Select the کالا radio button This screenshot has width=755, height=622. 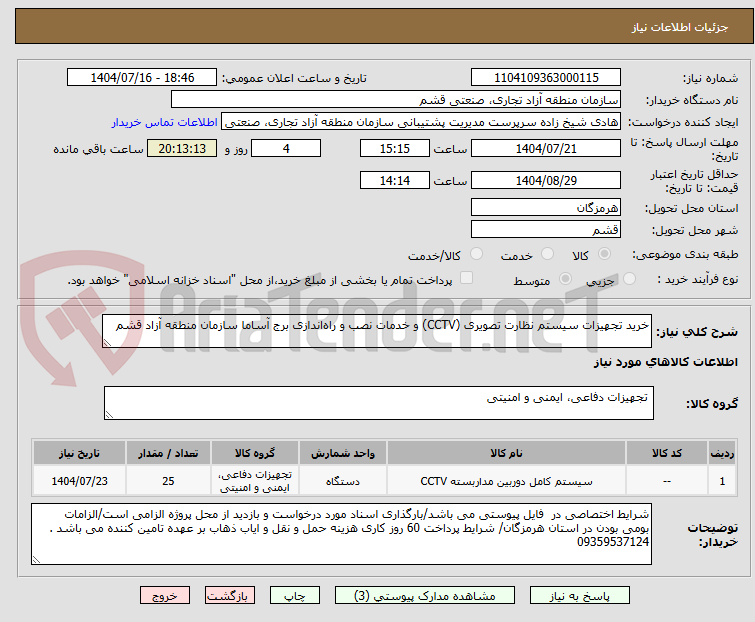coord(604,254)
